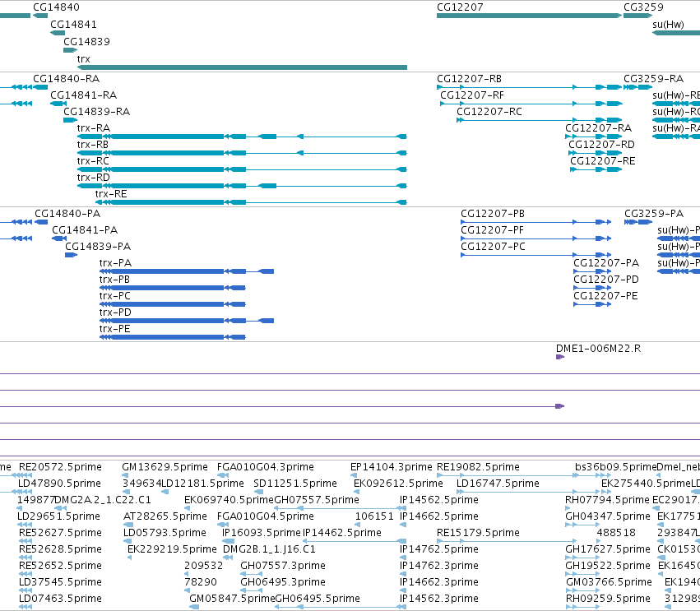Click CG14839-PA protein label
Viewport: 700px width, 611px height.
(98, 248)
